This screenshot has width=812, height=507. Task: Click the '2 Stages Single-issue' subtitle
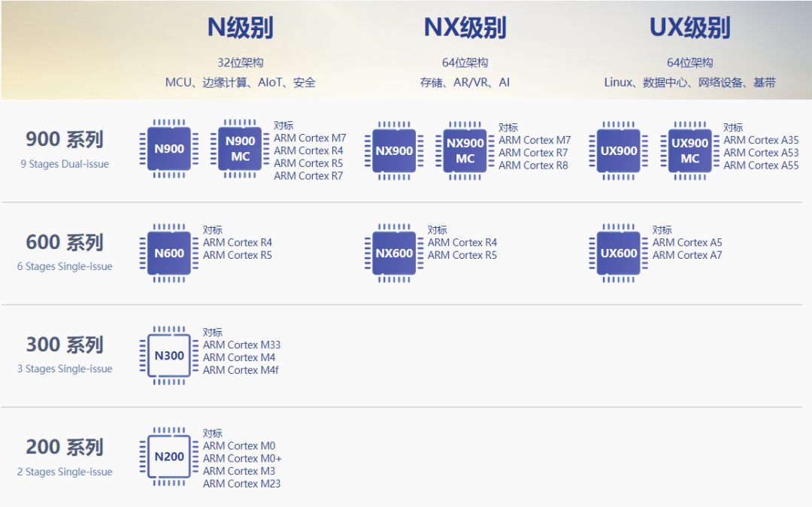[65, 472]
